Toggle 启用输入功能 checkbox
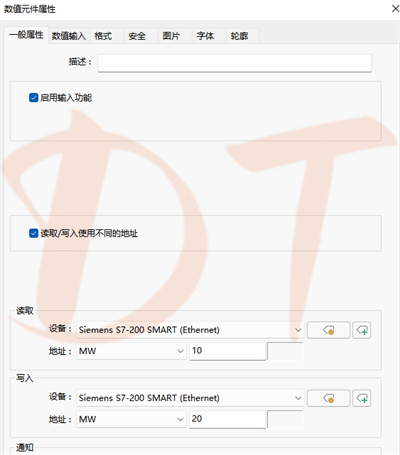This screenshot has height=455, width=400. click(x=33, y=98)
